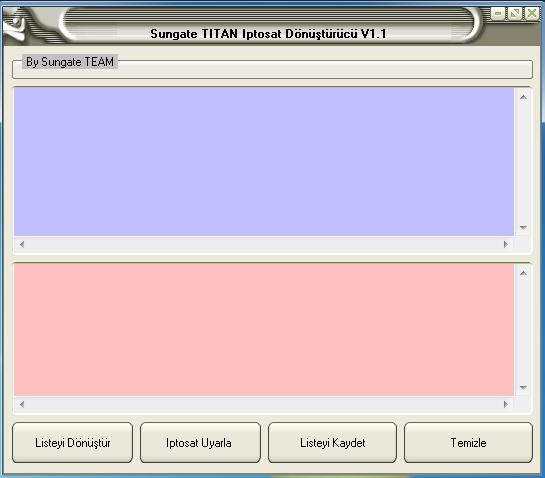Click right arrow of blue pane horizontal scrollbar
545x478 pixels.
pos(506,244)
